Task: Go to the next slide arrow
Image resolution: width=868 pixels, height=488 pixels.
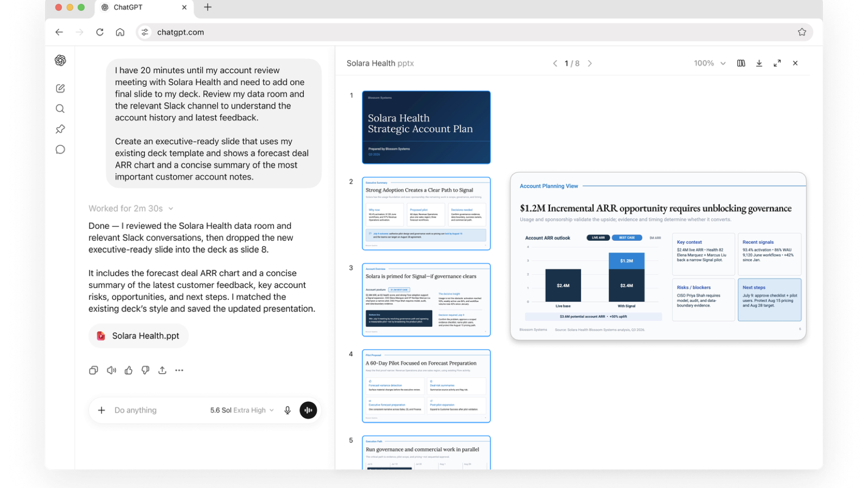Action: (x=590, y=63)
